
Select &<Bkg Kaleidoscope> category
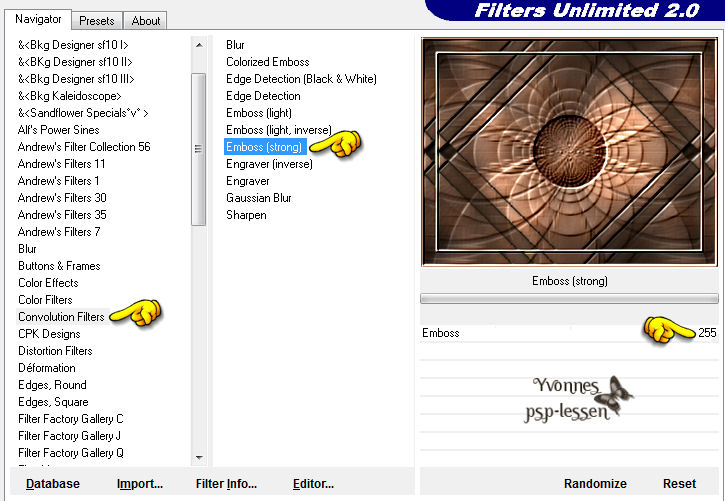coord(70,96)
